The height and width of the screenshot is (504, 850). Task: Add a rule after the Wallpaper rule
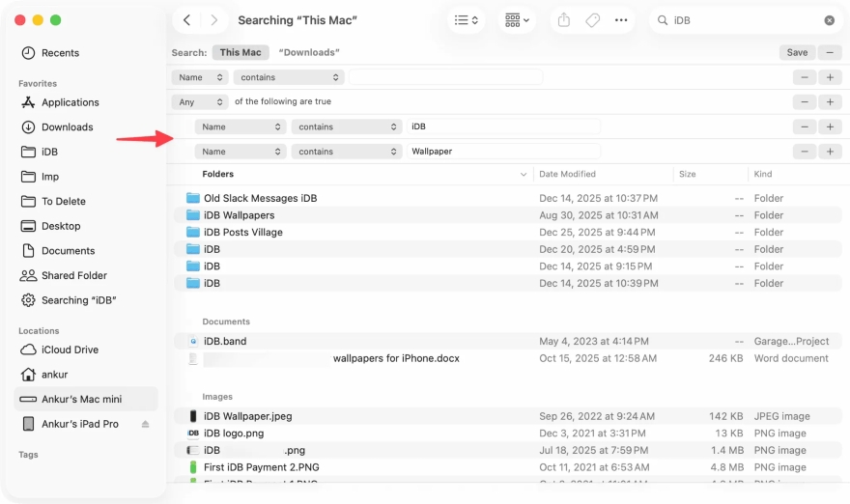tap(830, 152)
